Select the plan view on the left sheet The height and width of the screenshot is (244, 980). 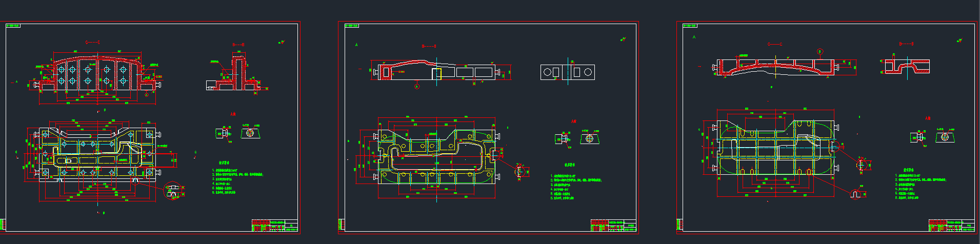pos(97,154)
